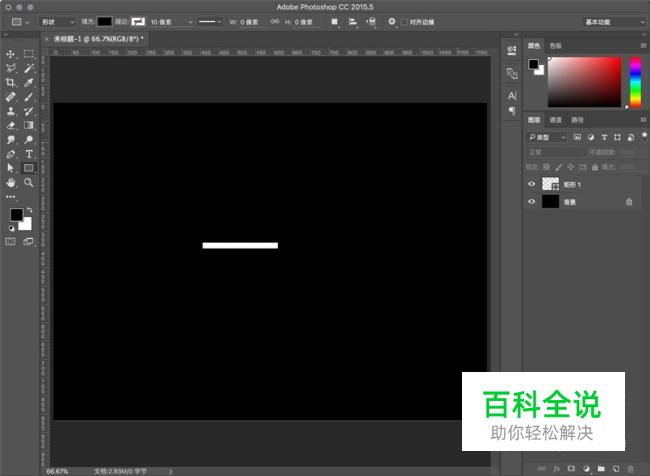Select the Polygonal Lasso tool
650x476 pixels.
[10, 68]
